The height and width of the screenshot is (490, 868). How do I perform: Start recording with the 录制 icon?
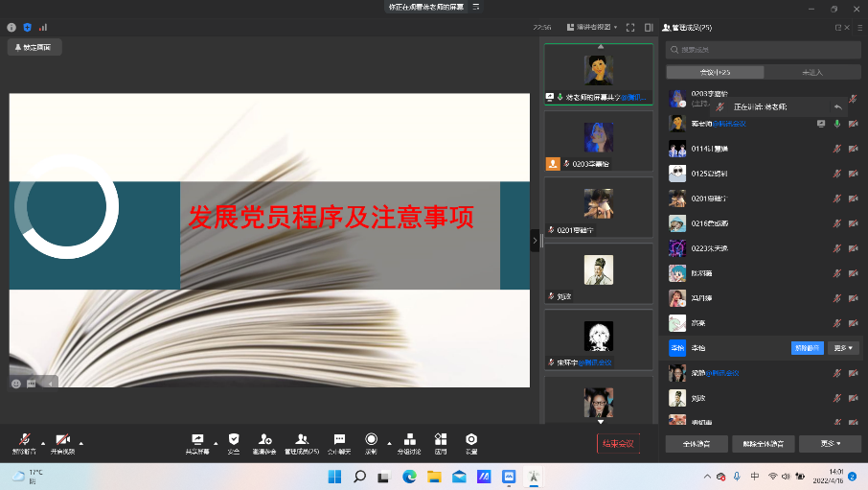(371, 439)
